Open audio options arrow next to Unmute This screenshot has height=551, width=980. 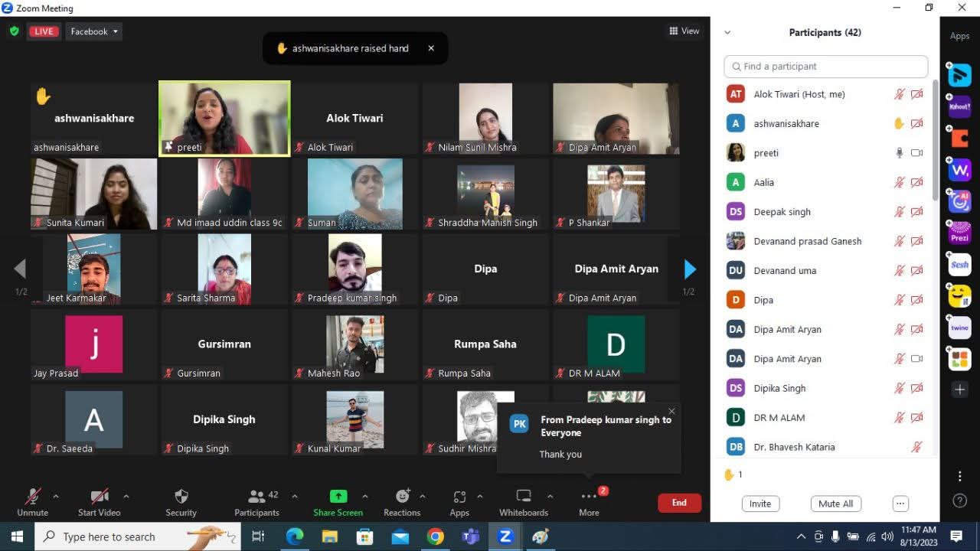tap(55, 497)
